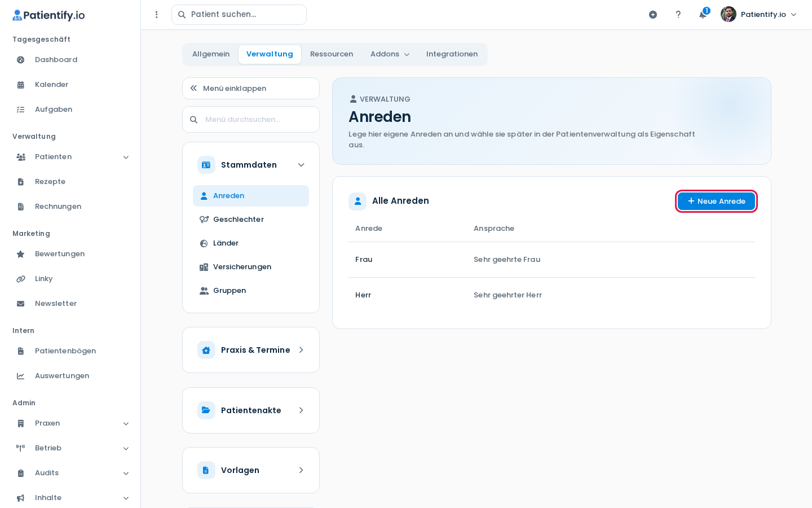Switch to the Integrationen tab
The width and height of the screenshot is (812, 508).
pyautogui.click(x=452, y=54)
